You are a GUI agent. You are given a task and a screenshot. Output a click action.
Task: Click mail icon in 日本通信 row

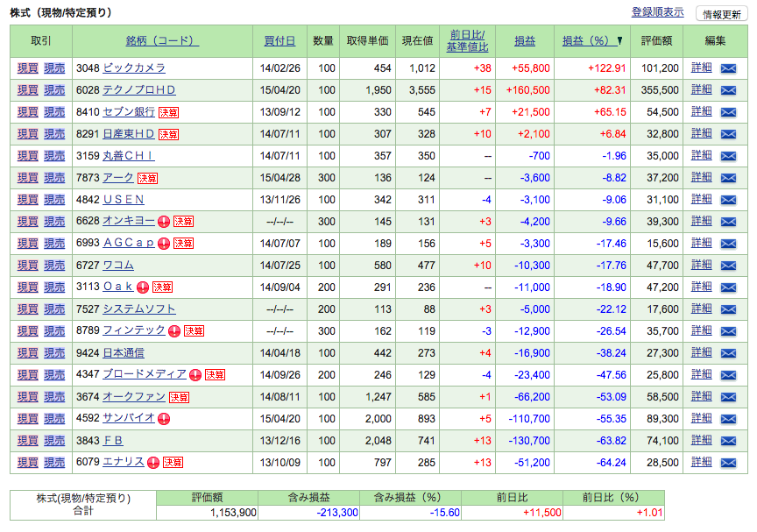coord(728,353)
